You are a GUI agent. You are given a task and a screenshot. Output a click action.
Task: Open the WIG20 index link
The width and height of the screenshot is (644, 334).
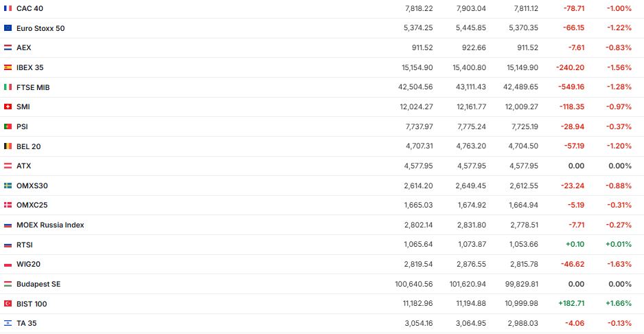point(27,264)
